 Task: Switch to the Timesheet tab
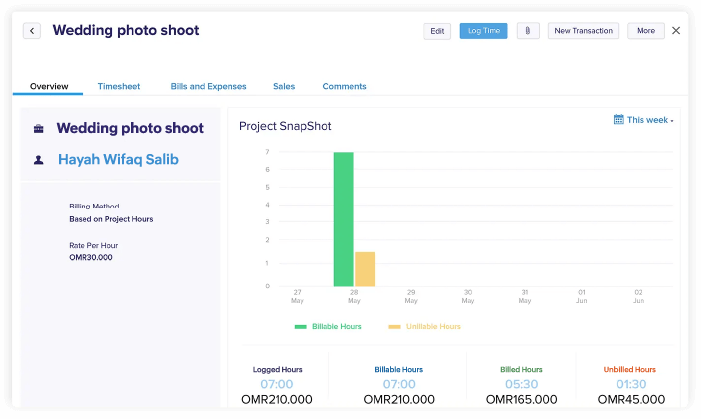click(119, 86)
